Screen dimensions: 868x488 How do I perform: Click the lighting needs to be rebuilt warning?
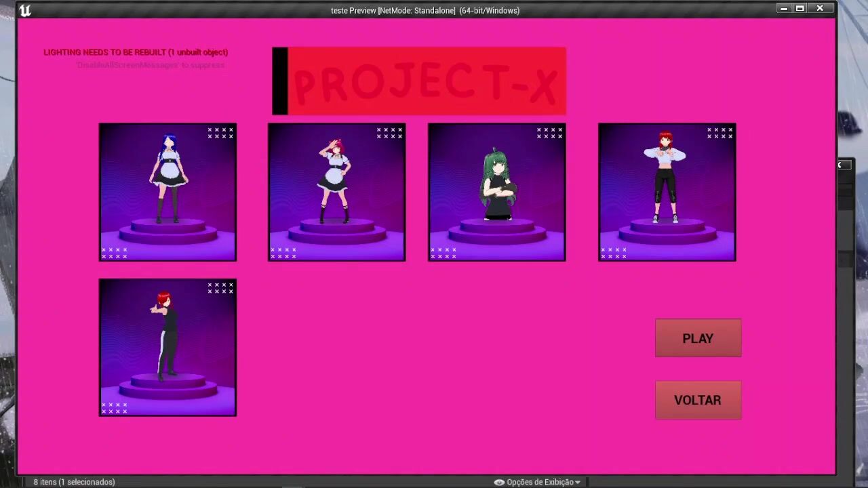coord(136,52)
